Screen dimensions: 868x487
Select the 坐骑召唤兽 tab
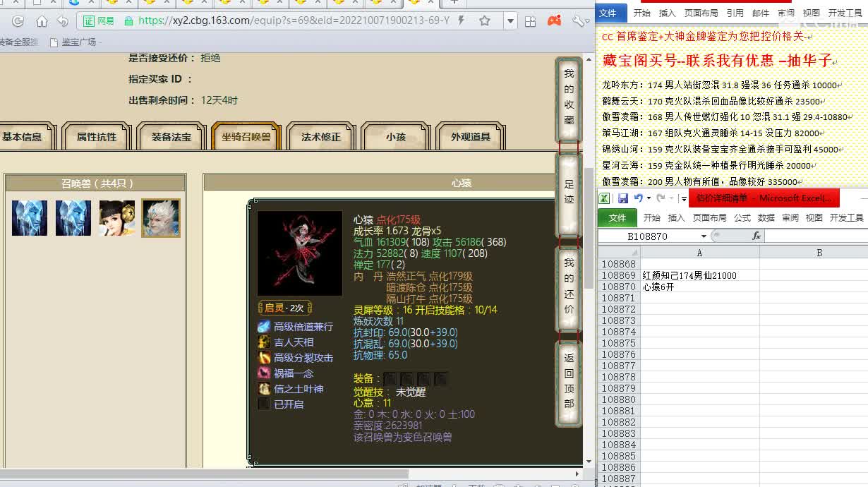(x=246, y=137)
